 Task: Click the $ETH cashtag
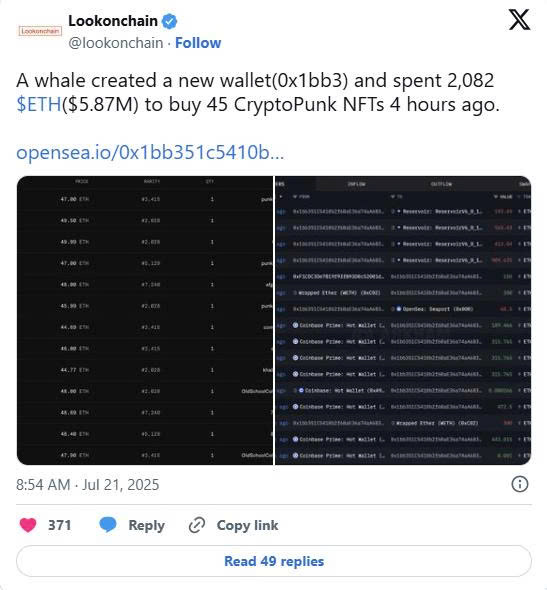(x=39, y=105)
